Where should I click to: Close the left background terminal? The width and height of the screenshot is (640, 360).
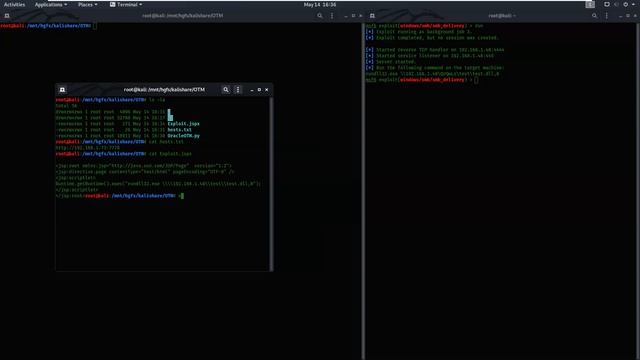[x=360, y=16]
